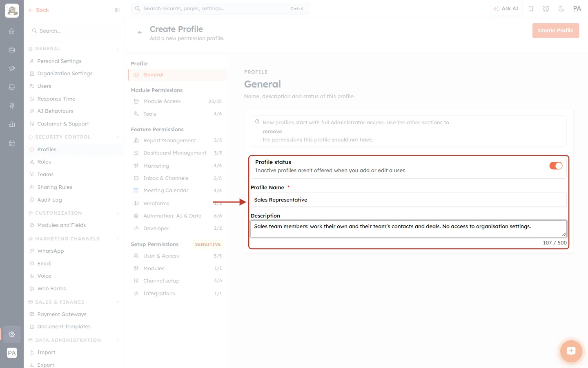Image resolution: width=588 pixels, height=368 pixels.
Task: Collapse the sidebar panel icon
Action: tap(117, 10)
